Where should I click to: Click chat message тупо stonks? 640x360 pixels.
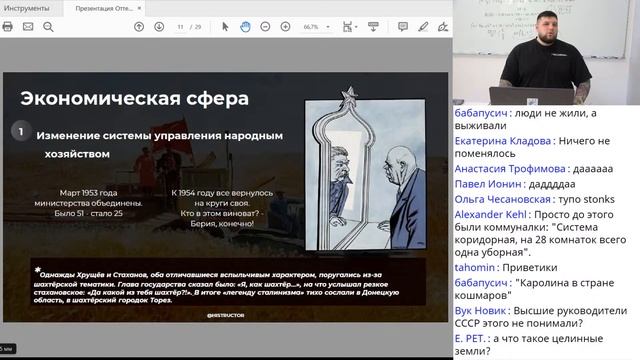pyautogui.click(x=586, y=199)
